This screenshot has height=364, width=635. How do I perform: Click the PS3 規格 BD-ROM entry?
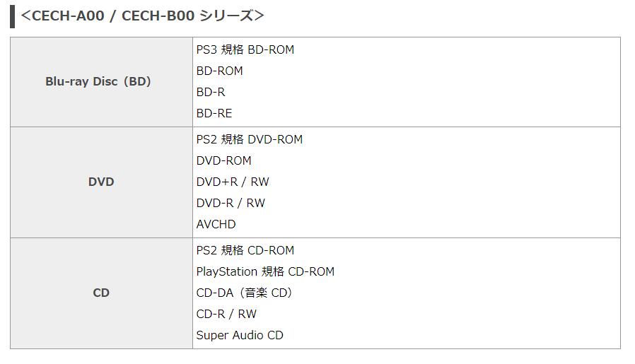click(x=245, y=49)
